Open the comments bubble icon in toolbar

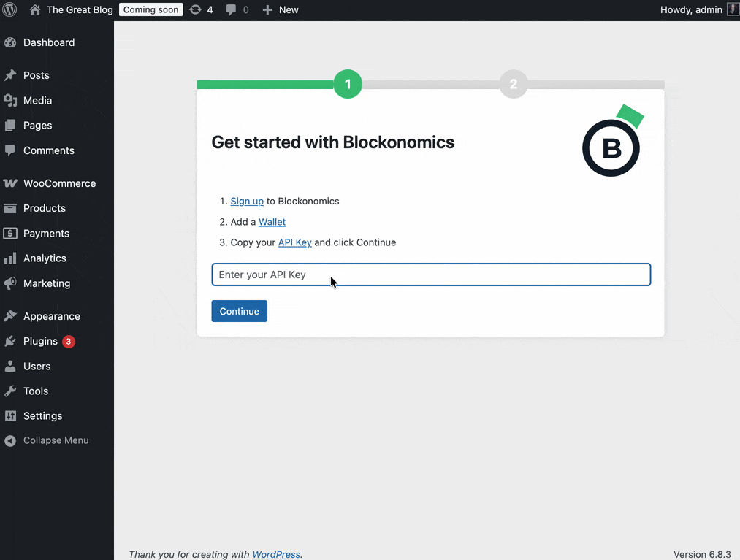[x=232, y=10]
